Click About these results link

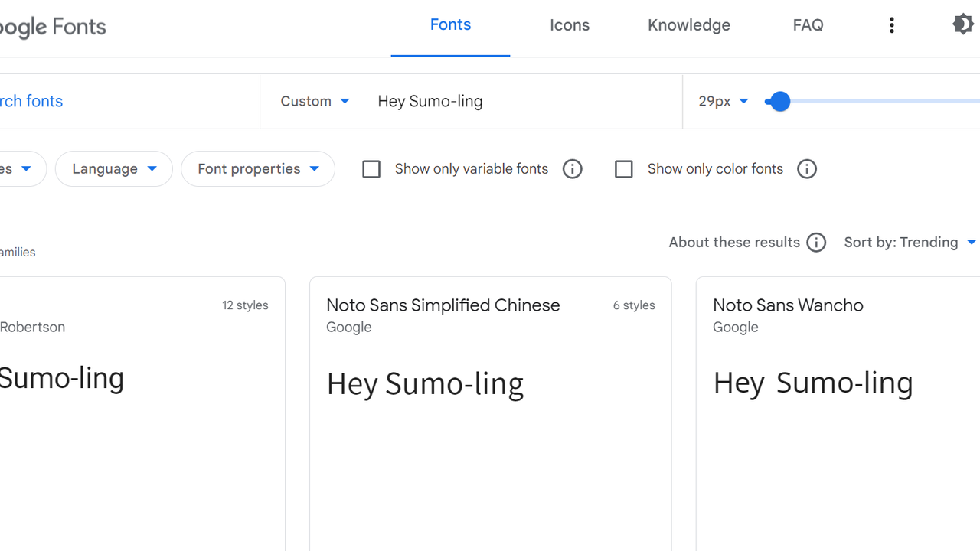point(734,243)
